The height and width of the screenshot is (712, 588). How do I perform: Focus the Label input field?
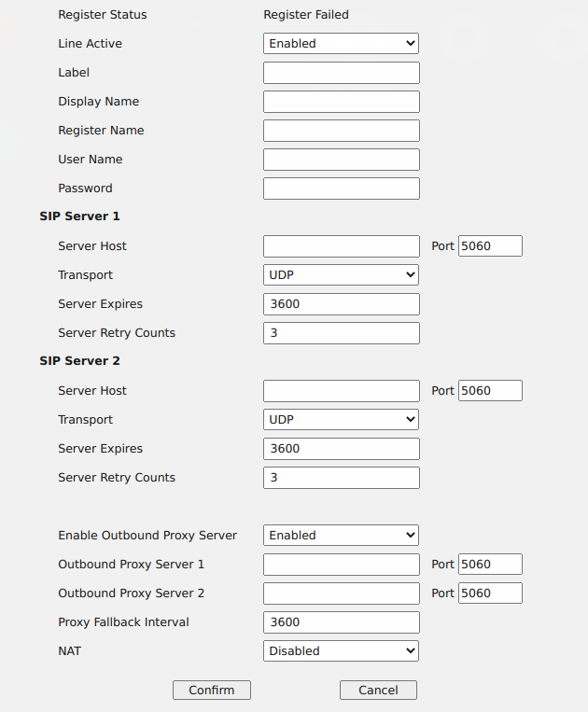(341, 73)
